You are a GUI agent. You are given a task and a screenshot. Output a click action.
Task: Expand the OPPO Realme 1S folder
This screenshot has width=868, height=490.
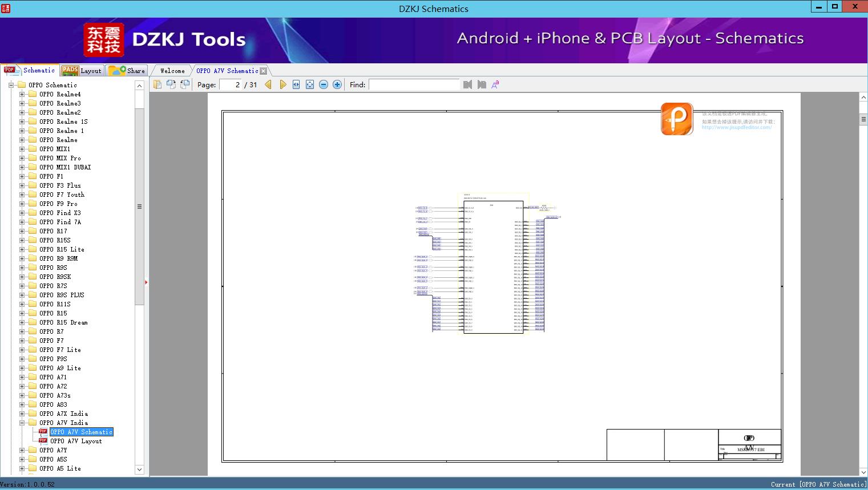[x=22, y=122]
